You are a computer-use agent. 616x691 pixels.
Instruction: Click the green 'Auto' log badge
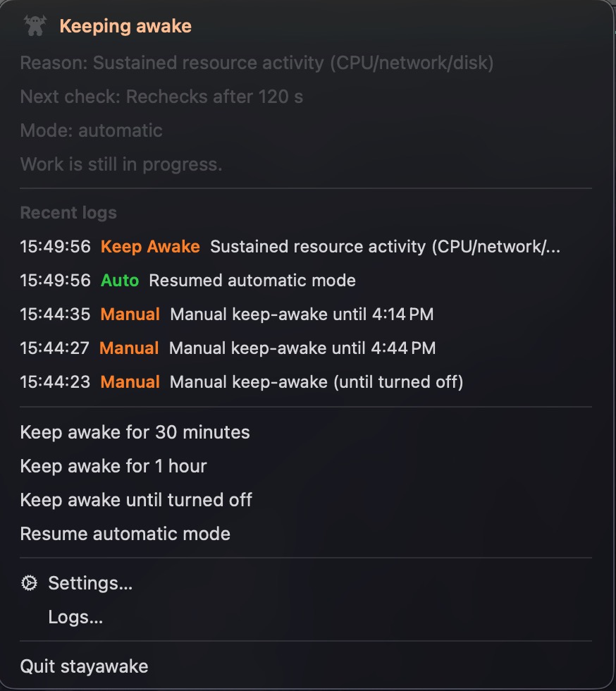pos(118,281)
